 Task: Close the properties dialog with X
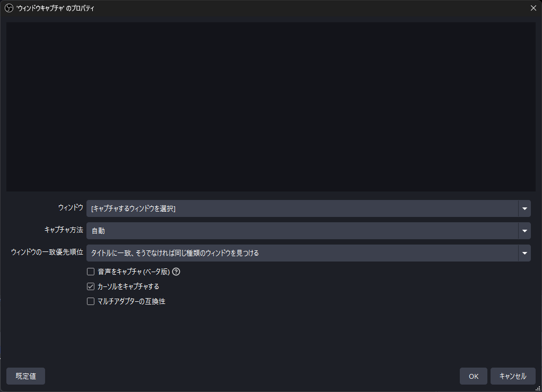(534, 8)
